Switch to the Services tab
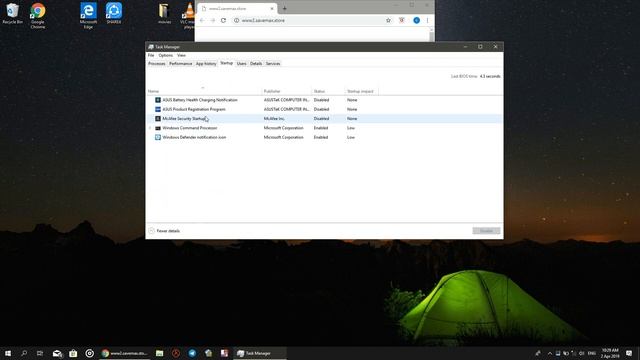Screen dimensions: 640x360 point(273,64)
